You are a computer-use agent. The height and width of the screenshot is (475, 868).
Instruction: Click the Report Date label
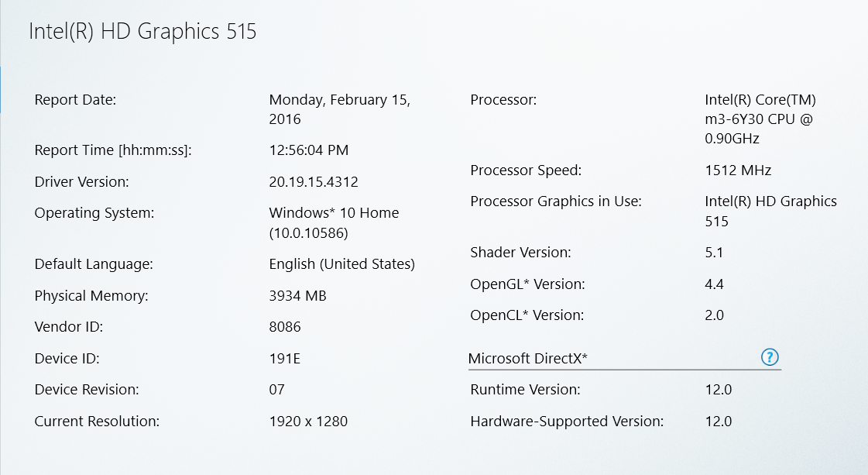click(x=75, y=100)
